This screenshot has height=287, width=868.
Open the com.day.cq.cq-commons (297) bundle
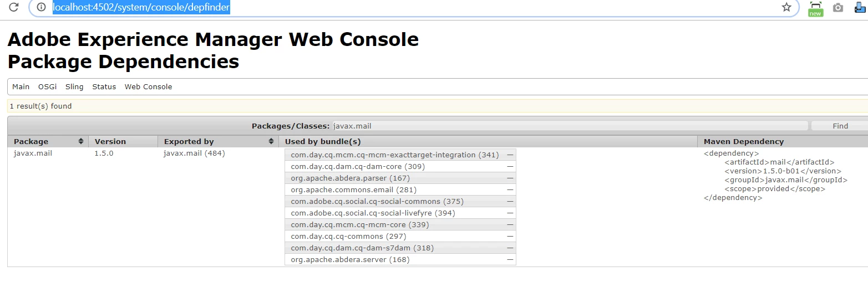click(x=349, y=236)
